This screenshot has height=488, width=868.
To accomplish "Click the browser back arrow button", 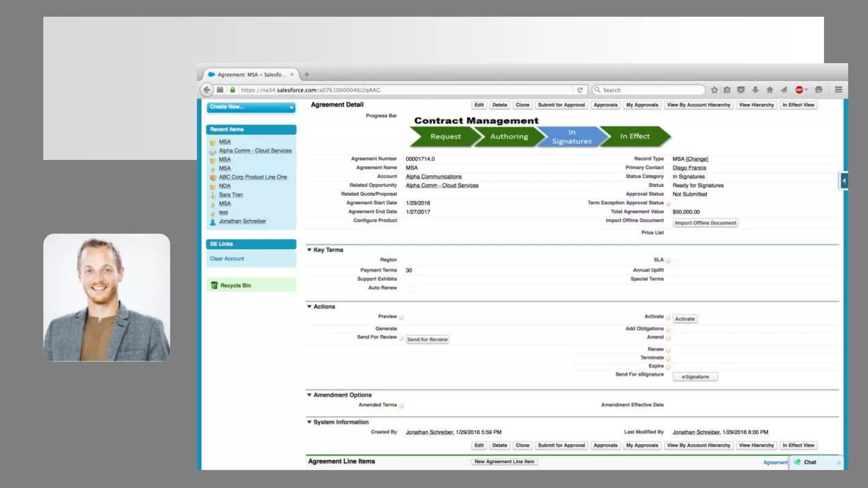I will (x=206, y=90).
